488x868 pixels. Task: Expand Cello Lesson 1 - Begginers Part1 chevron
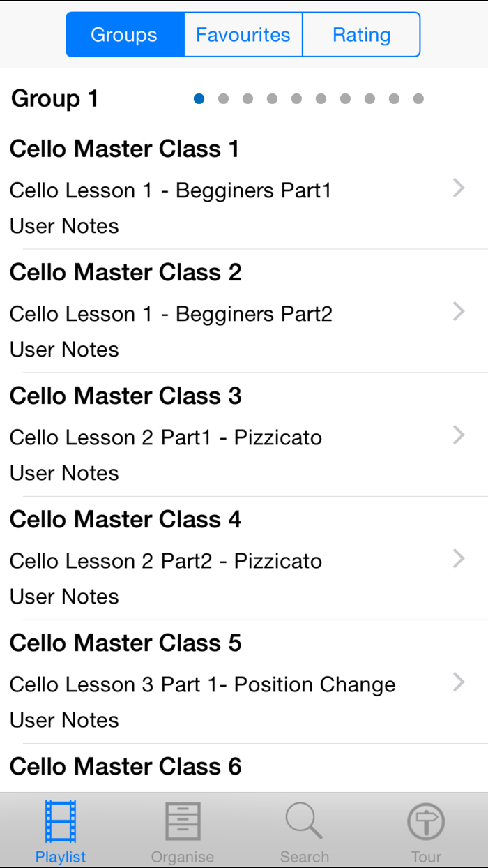(458, 188)
